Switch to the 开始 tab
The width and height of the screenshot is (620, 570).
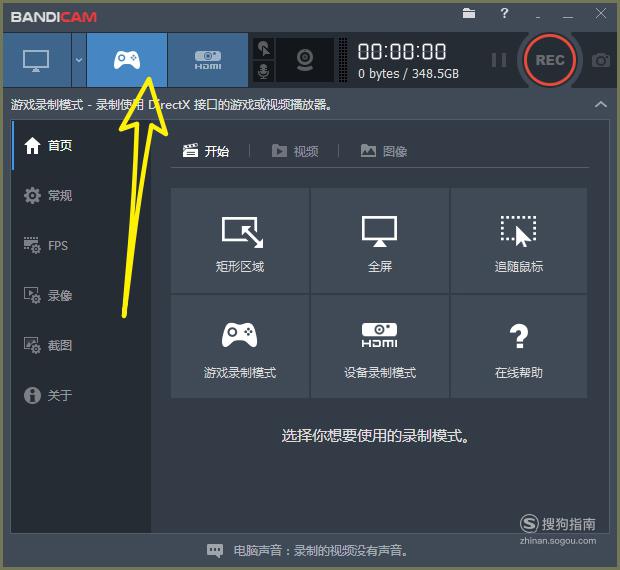coord(206,151)
